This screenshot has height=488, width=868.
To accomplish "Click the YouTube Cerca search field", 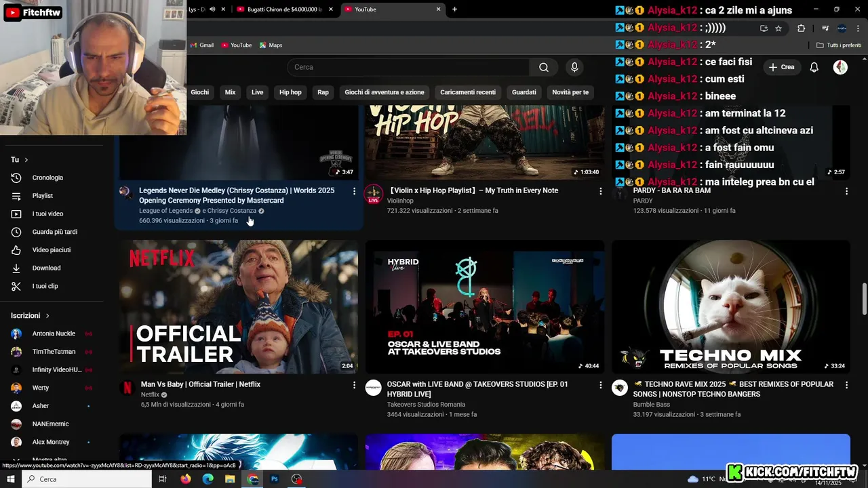I will 408,67.
